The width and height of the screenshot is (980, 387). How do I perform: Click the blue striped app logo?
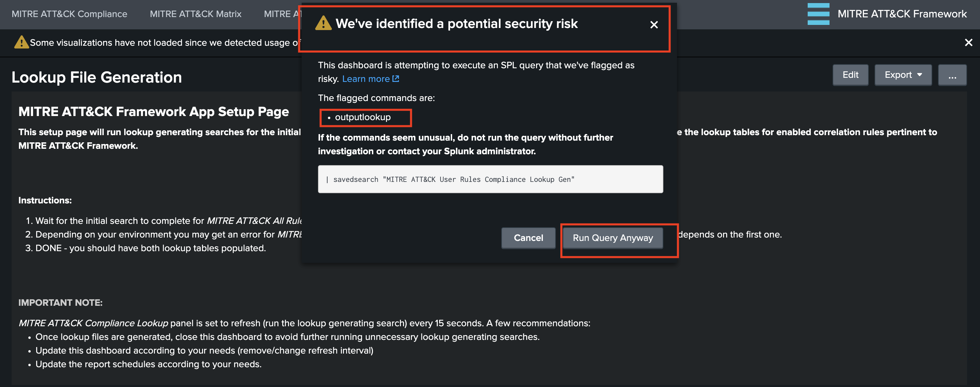pos(818,14)
